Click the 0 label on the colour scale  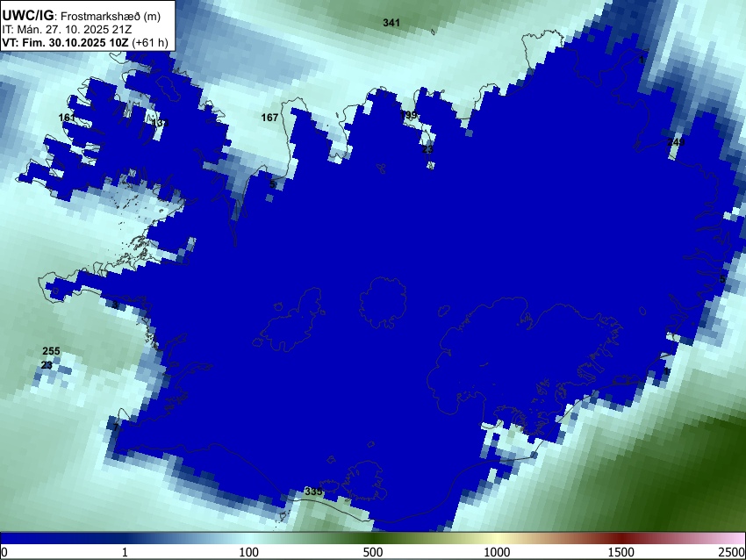pyautogui.click(x=4, y=552)
